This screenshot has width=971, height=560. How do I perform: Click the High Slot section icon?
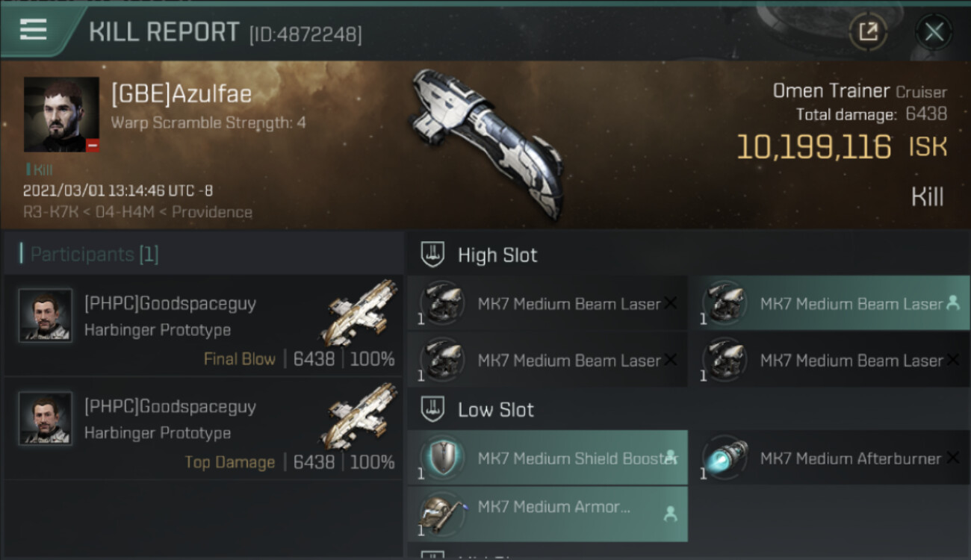tap(432, 255)
